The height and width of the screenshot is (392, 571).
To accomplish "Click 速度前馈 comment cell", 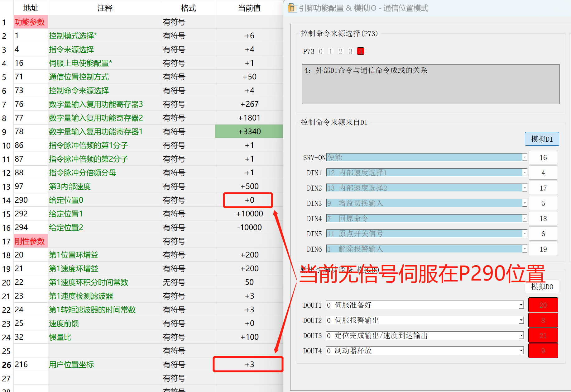I will click(105, 324).
